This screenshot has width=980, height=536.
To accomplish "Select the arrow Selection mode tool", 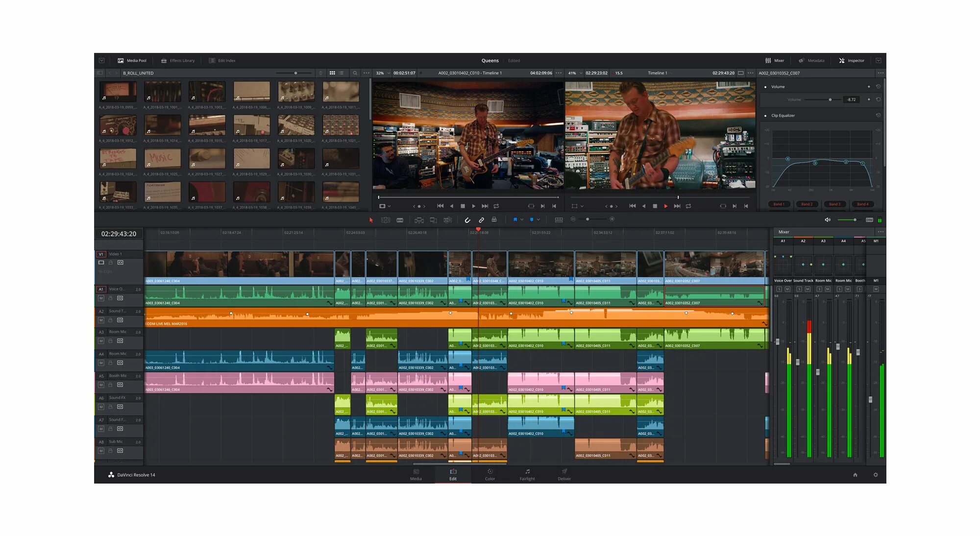I will click(x=371, y=220).
